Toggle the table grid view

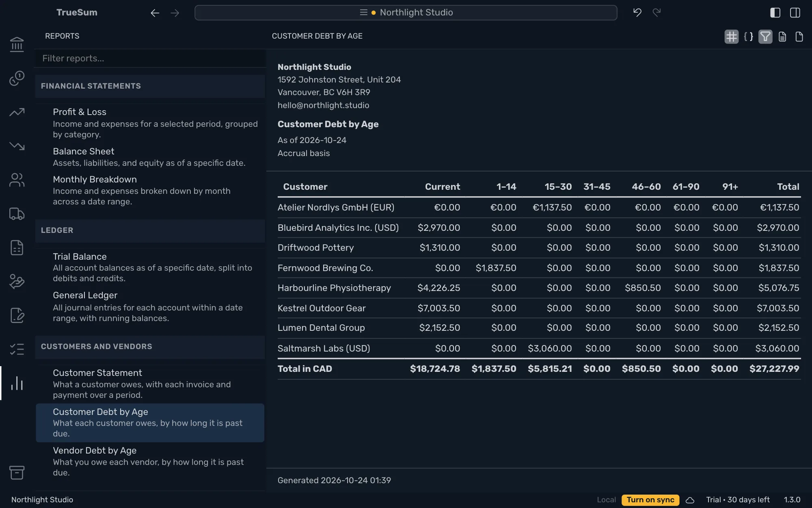pos(731,37)
